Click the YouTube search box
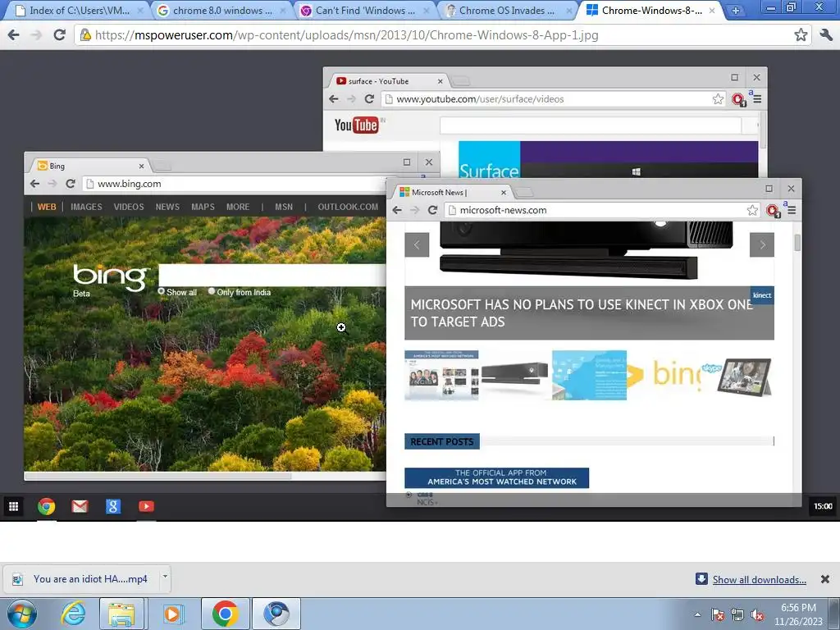840x630 pixels. pyautogui.click(x=591, y=126)
